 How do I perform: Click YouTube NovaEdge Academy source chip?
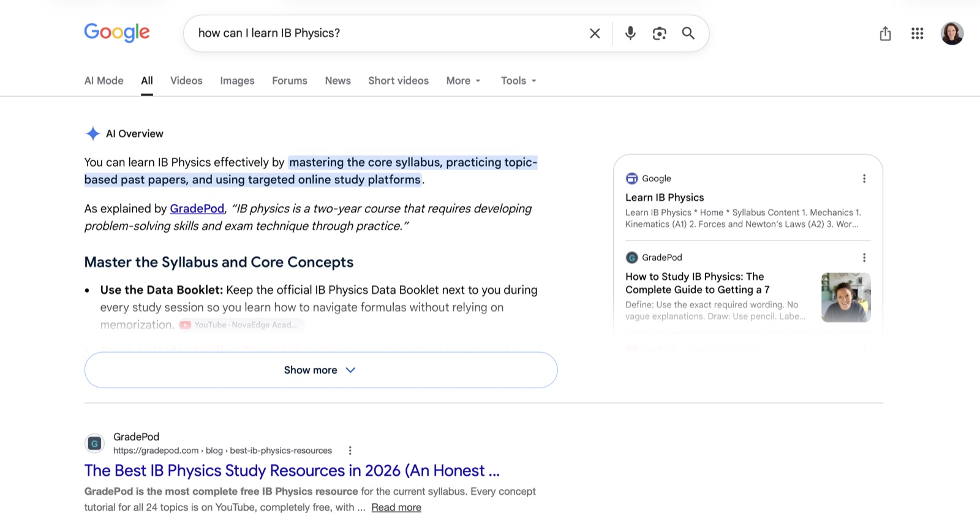[x=241, y=325]
